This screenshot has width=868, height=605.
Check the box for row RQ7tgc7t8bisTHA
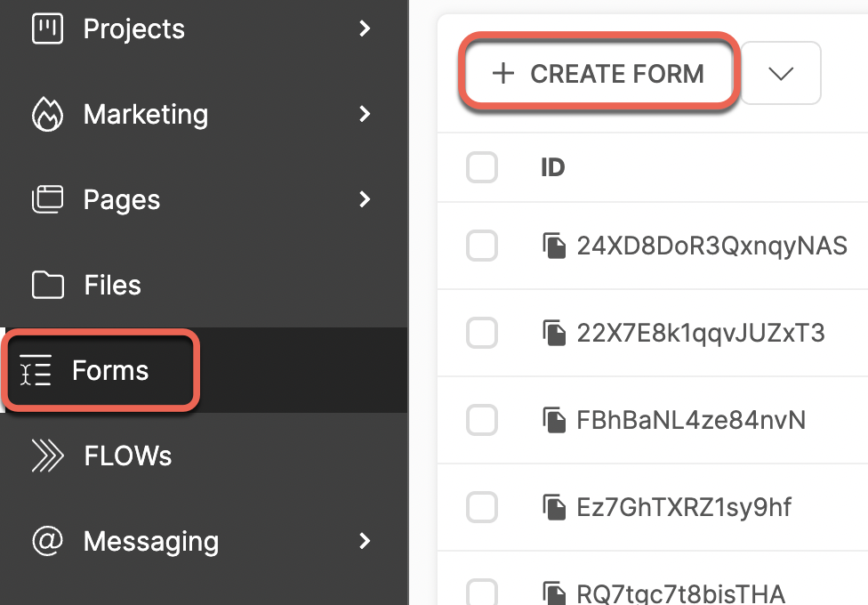point(482,592)
